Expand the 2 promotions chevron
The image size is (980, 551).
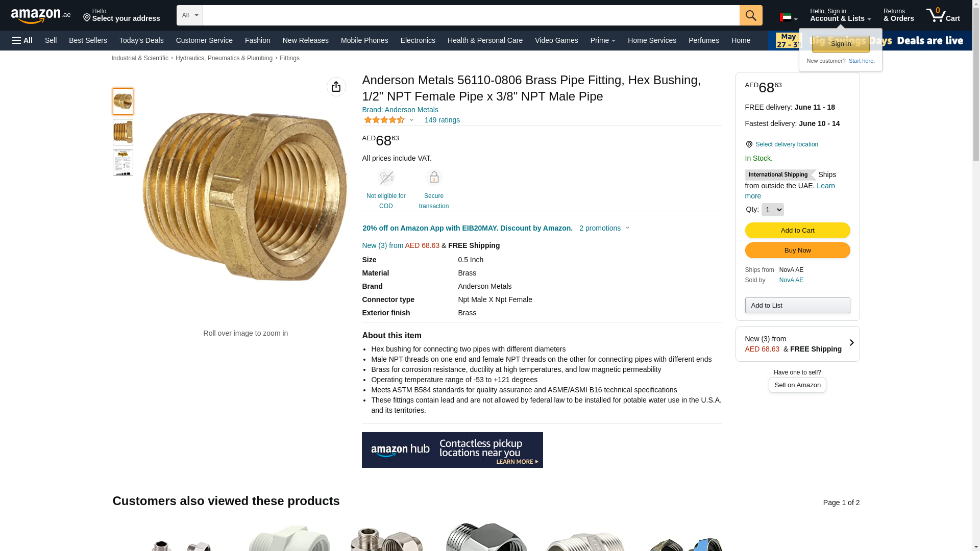[627, 228]
